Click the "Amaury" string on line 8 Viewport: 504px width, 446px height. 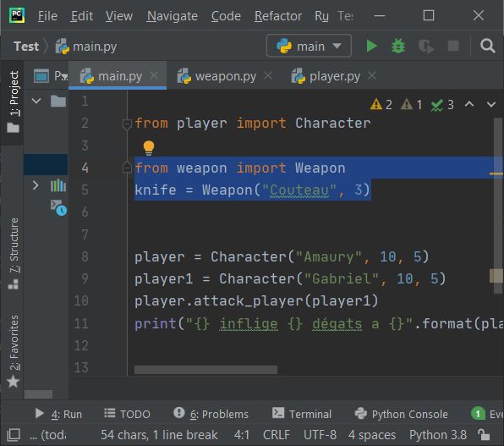pos(328,256)
